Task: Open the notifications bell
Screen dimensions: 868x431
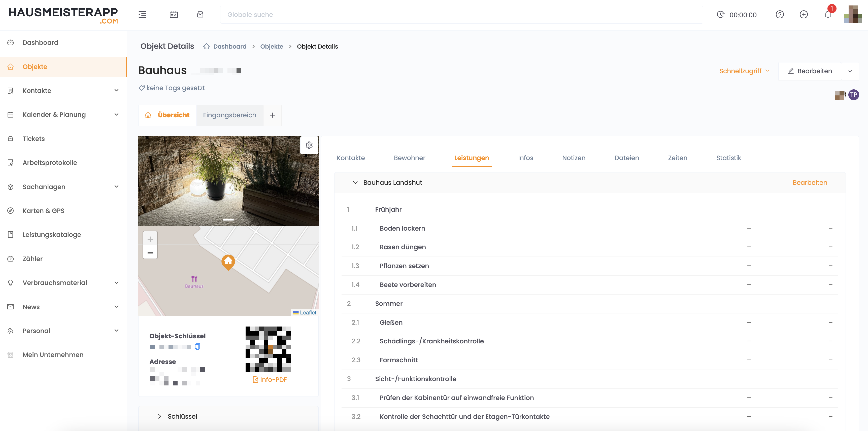Action: (x=827, y=15)
